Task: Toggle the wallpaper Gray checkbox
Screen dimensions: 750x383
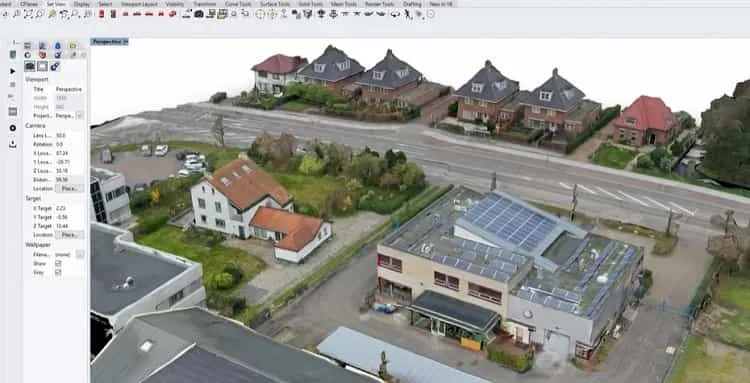Action: point(58,272)
